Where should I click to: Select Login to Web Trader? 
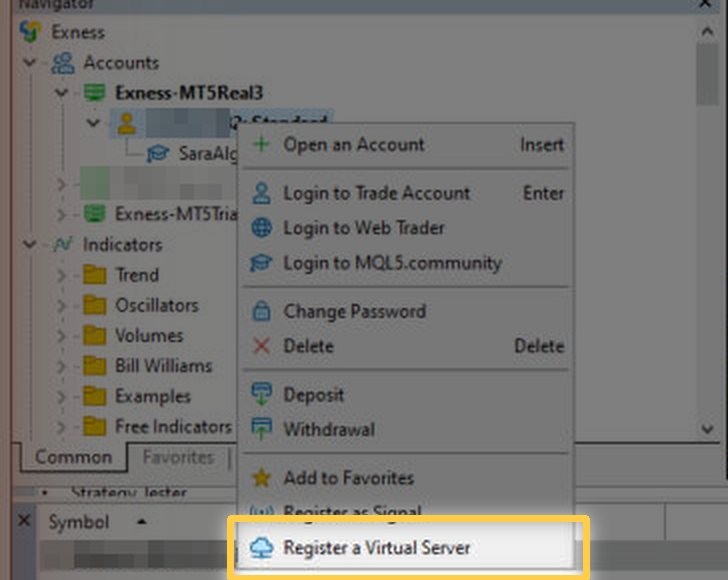click(407, 228)
